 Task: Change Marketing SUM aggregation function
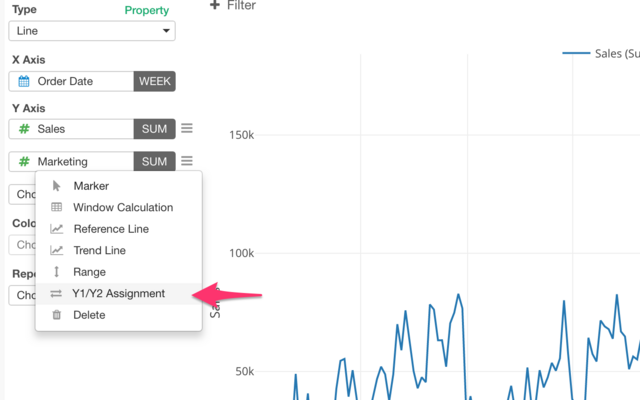click(154, 161)
